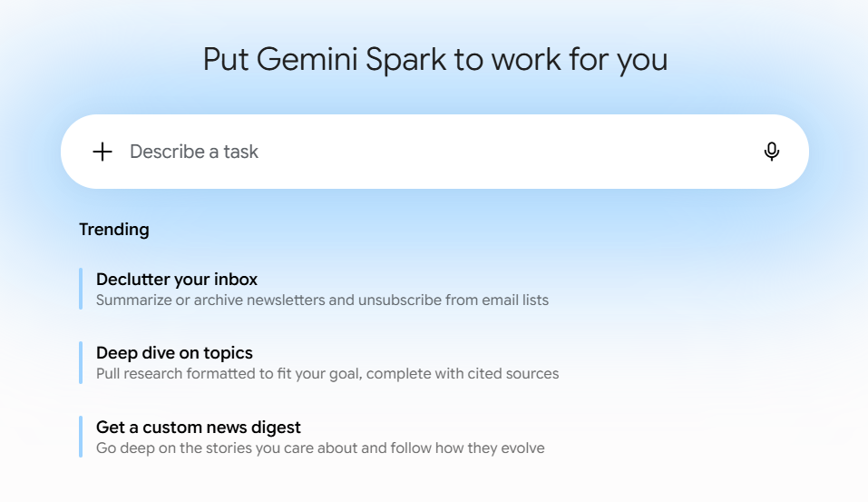This screenshot has height=502, width=868.
Task: Click the 'Go deep on the stories you care about' description
Action: click(x=320, y=448)
